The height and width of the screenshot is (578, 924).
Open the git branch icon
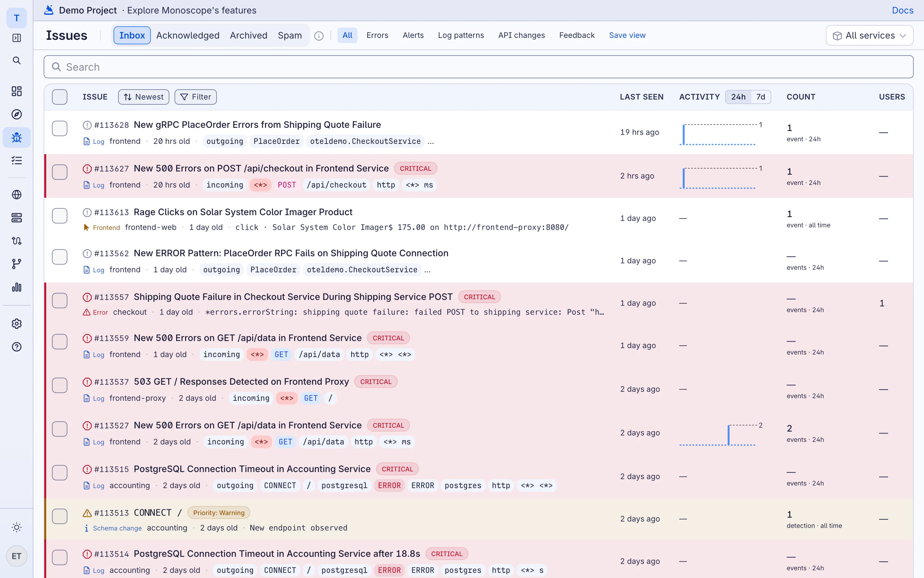[16, 264]
